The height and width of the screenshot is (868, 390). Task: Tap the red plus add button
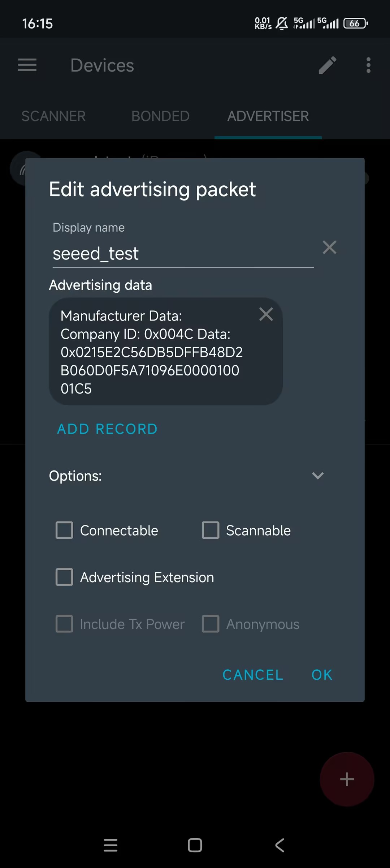347,779
